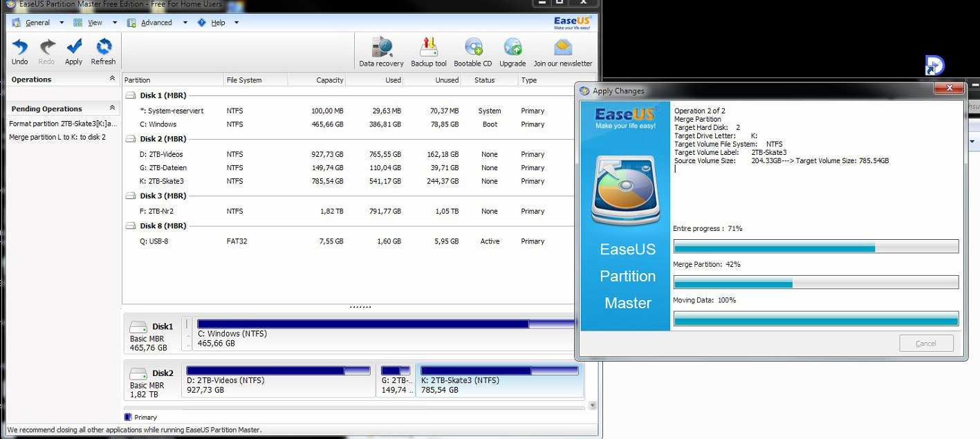Click the Disk 3 (MBR) group header

[x=163, y=196]
